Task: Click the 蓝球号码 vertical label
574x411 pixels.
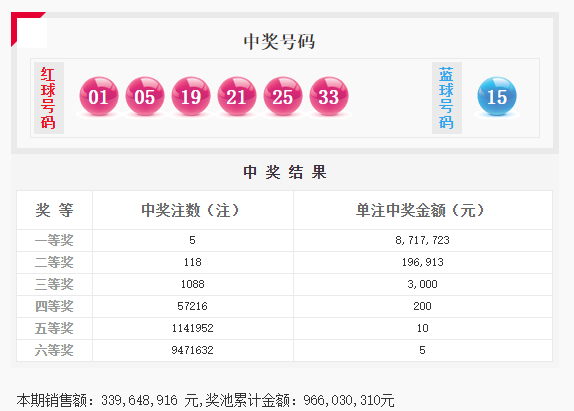Action: tap(447, 98)
